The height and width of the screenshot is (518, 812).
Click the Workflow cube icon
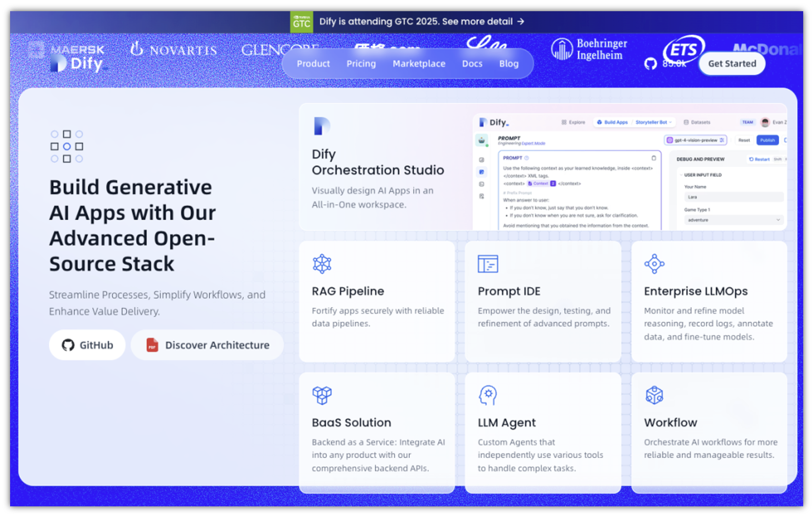(654, 395)
